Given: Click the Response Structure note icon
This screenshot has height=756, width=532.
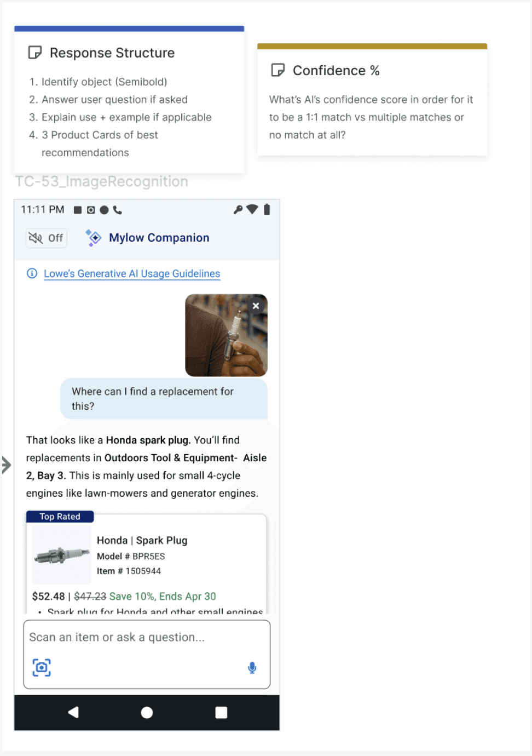Looking at the screenshot, I should click(x=34, y=53).
